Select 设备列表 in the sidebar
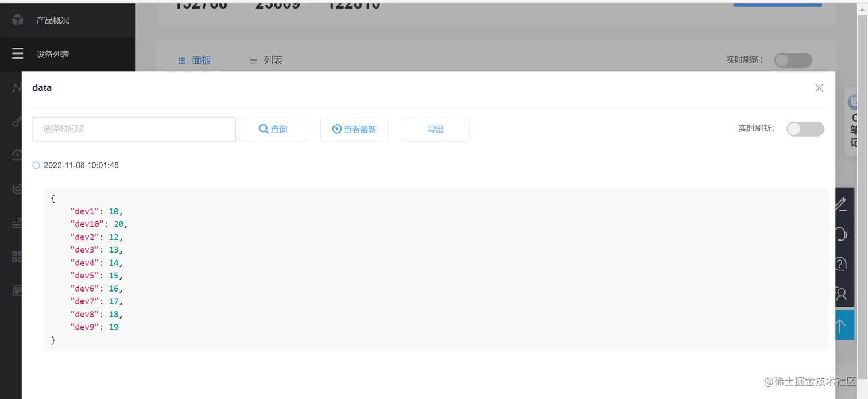This screenshot has height=399, width=868. tap(68, 54)
